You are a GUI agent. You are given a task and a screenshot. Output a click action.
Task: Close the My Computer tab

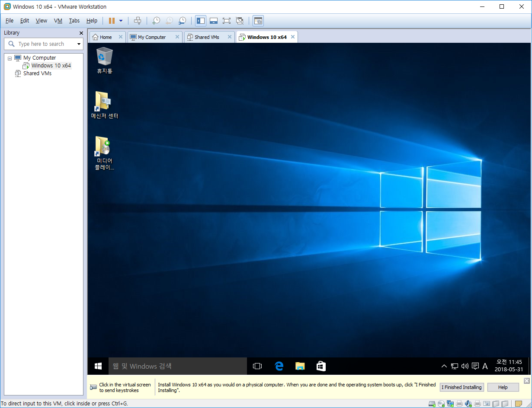177,37
